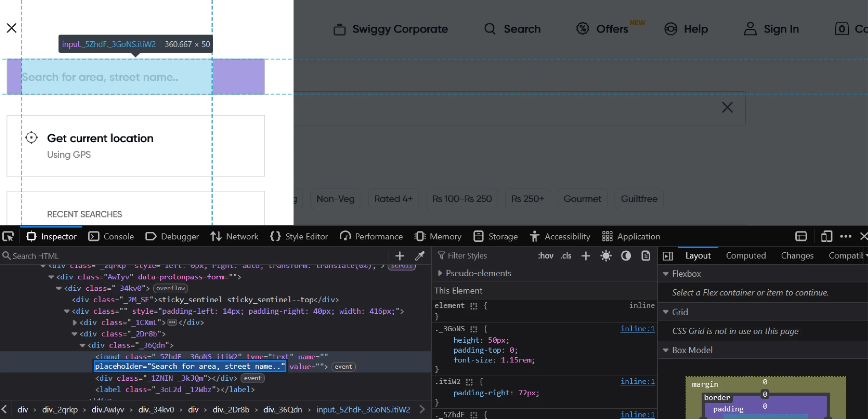Toggle dark color scheme simulation

pos(626,256)
